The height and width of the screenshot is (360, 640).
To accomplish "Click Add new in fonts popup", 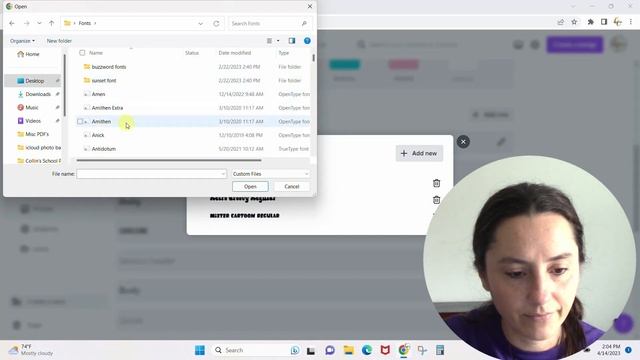I will (x=419, y=153).
